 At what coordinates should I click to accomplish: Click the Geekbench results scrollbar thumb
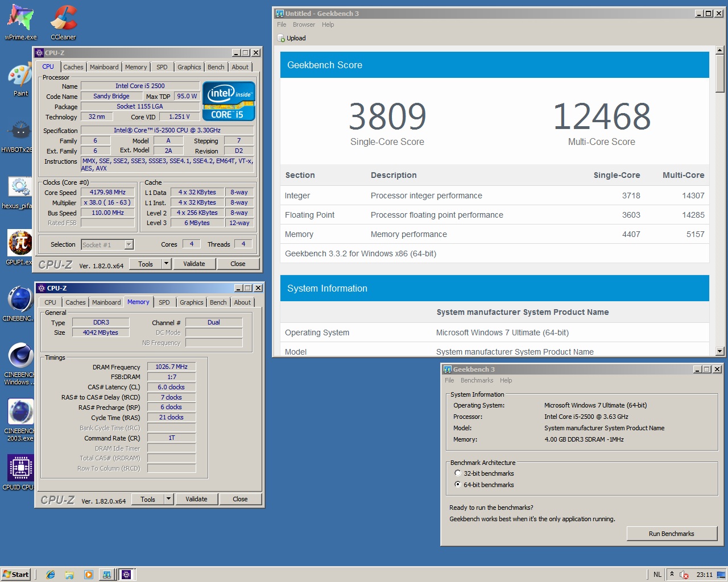click(719, 73)
